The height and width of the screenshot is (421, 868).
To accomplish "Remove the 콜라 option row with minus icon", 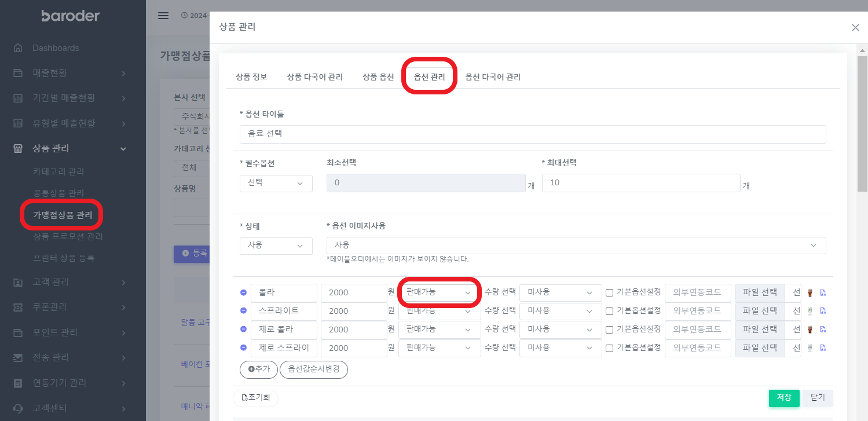I will tap(243, 293).
